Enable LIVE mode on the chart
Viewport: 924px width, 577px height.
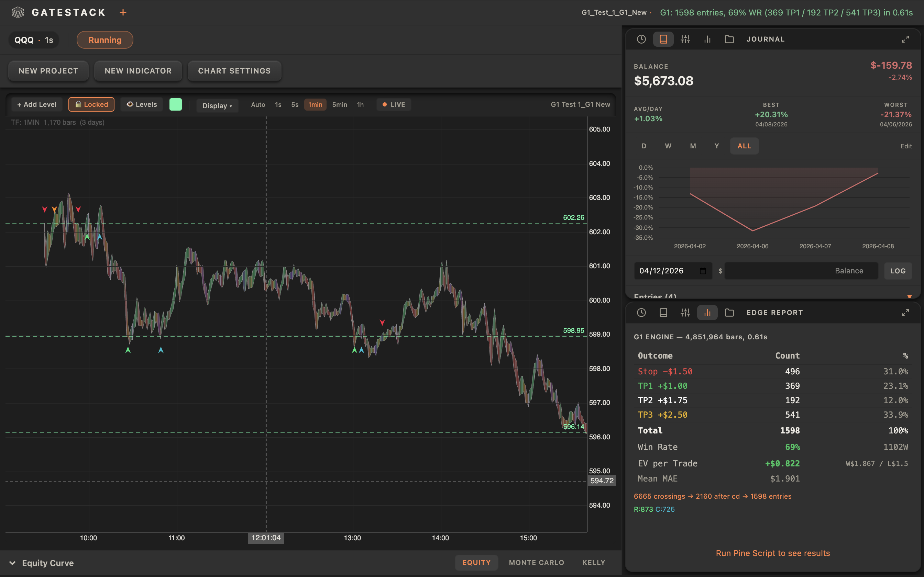coord(393,104)
